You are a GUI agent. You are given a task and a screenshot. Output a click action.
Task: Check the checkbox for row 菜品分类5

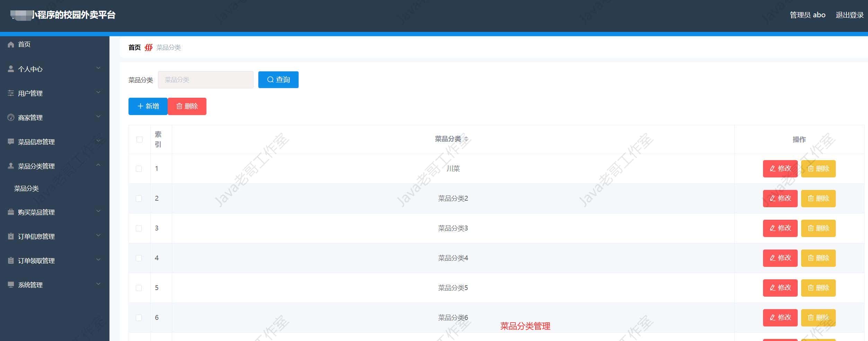(x=139, y=288)
